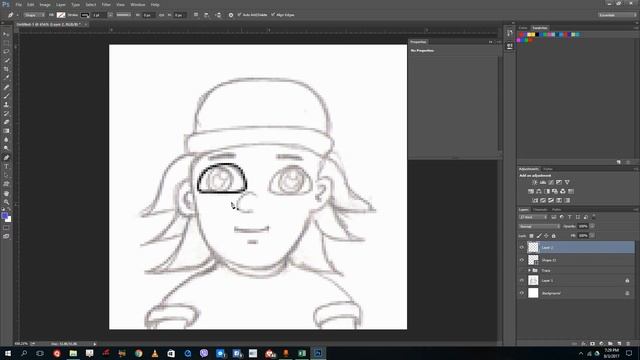640x360 pixels.
Task: Click the foreground color swatch
Action: 4,216
